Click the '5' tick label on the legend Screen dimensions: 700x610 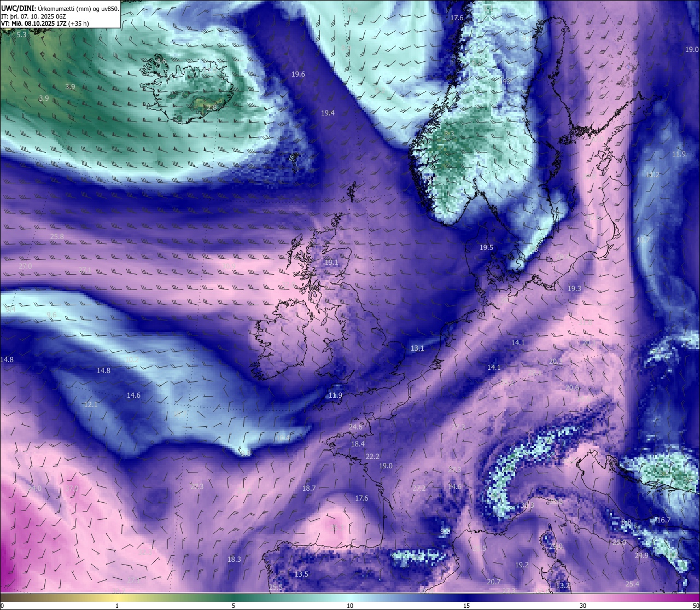[x=234, y=606]
